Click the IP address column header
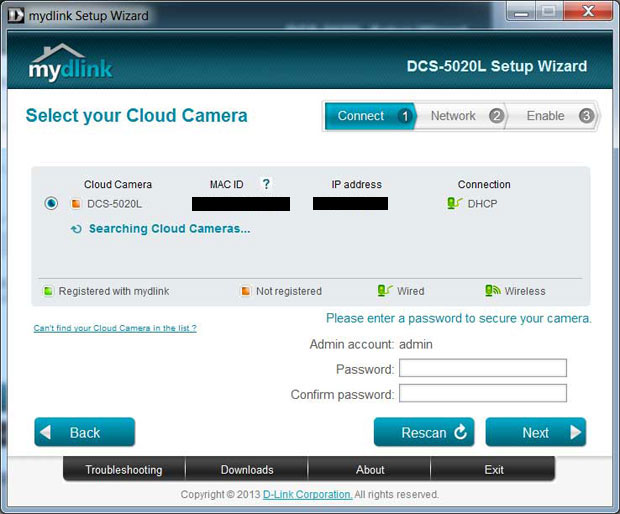620x514 pixels. pyautogui.click(x=357, y=184)
